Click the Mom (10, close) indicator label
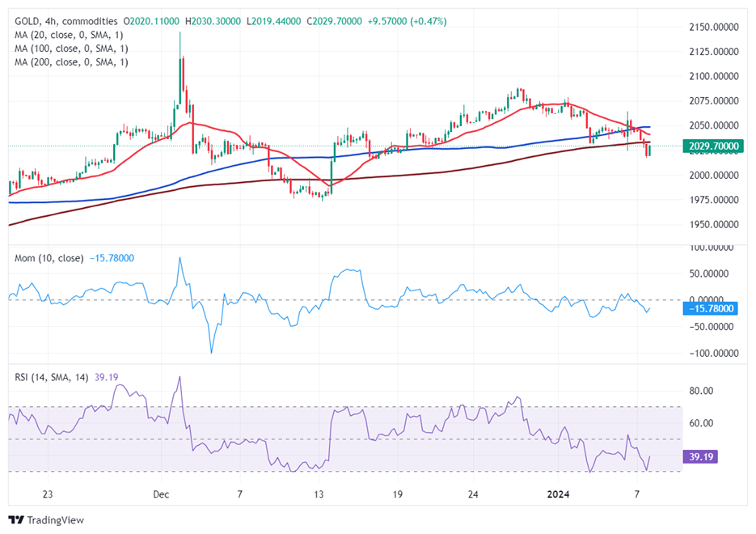Screen dimensions: 756x534 [x=49, y=258]
